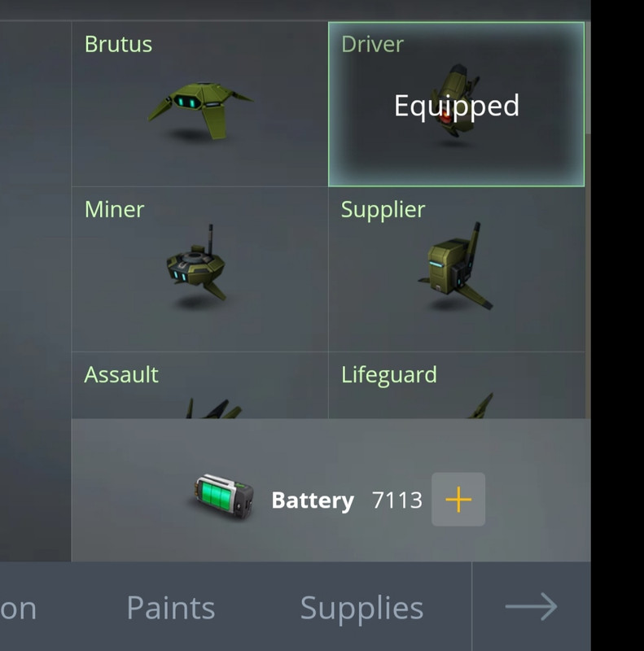This screenshot has height=651, width=644.
Task: Click the Miner name label
Action: click(114, 209)
